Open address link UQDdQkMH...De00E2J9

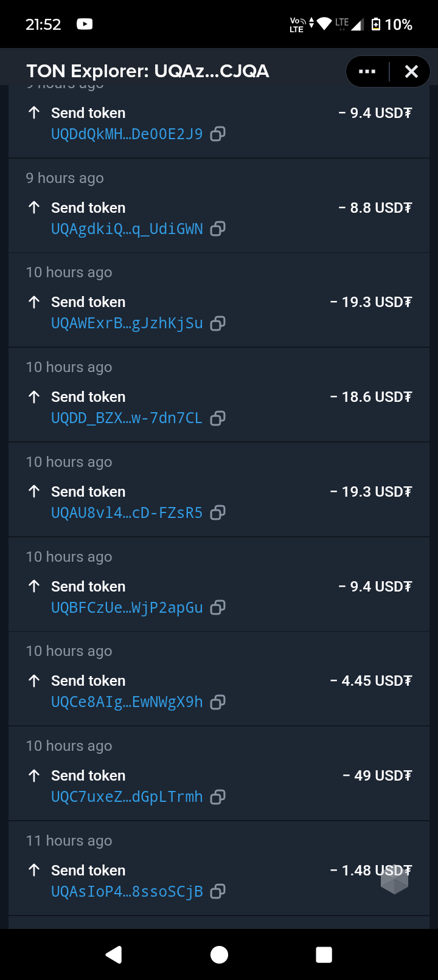coord(127,134)
